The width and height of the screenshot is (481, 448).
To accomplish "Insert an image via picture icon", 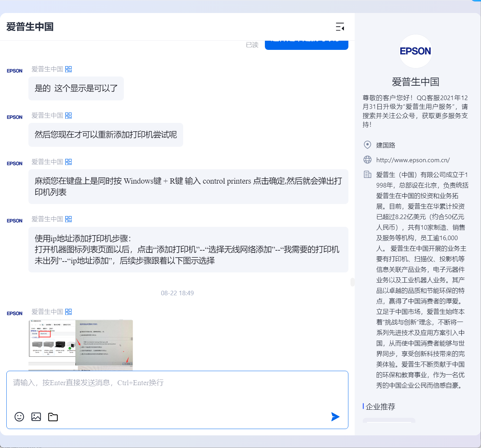I will pyautogui.click(x=36, y=417).
